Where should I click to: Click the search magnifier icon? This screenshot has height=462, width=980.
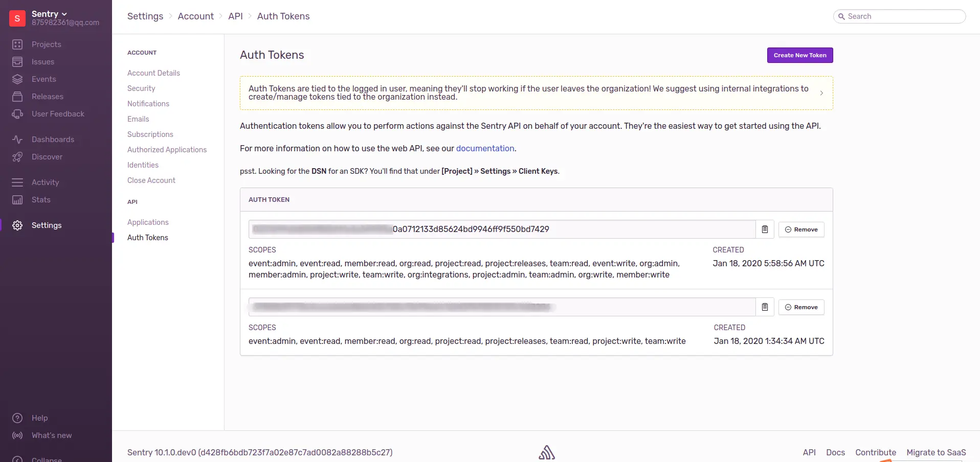(841, 16)
